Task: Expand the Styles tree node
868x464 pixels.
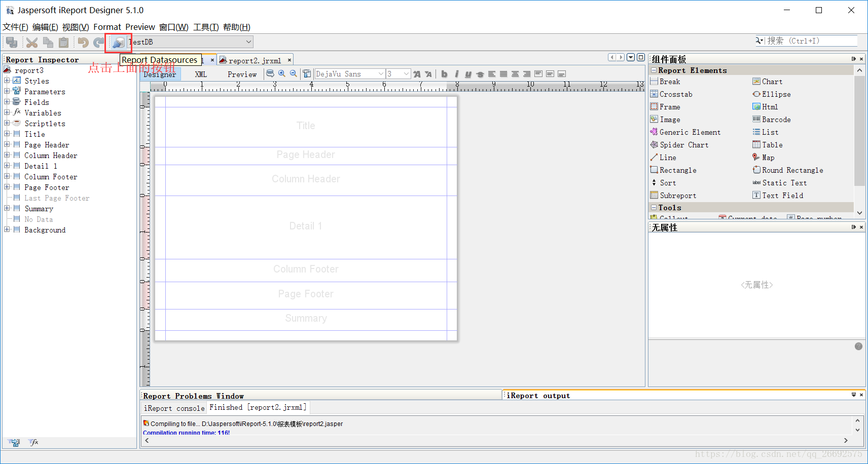Action: (7, 81)
